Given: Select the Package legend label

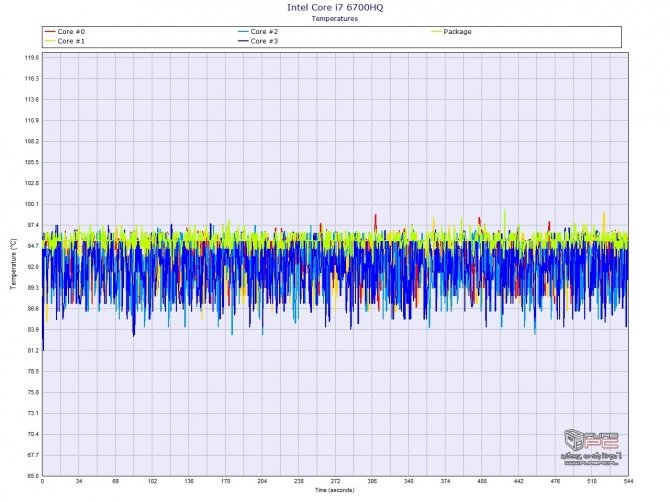Looking at the screenshot, I should click(x=457, y=32).
